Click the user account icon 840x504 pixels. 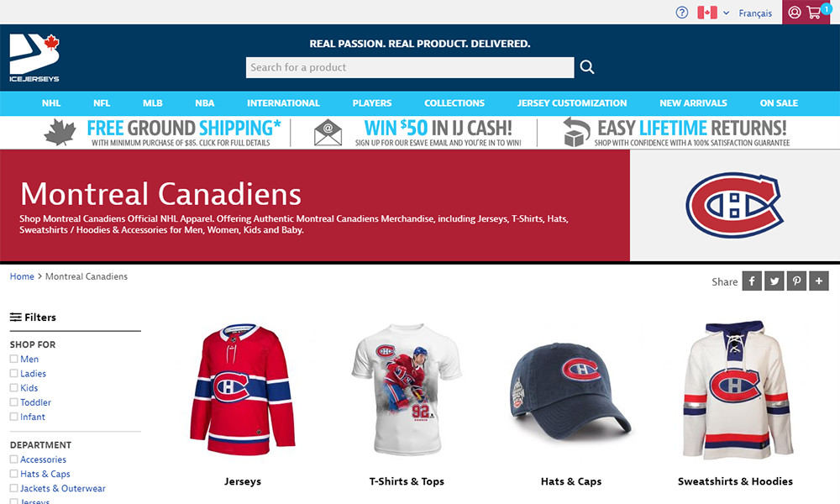point(795,13)
